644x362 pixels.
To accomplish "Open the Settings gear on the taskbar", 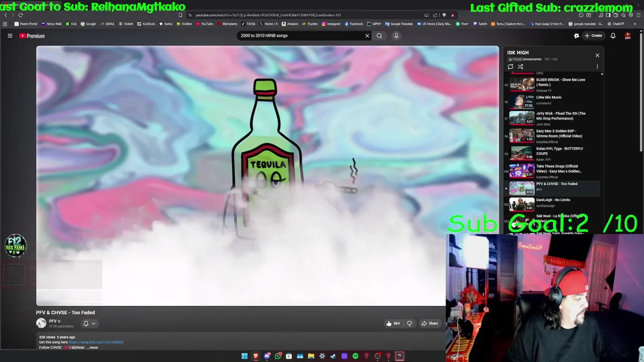I will pos(322,356).
